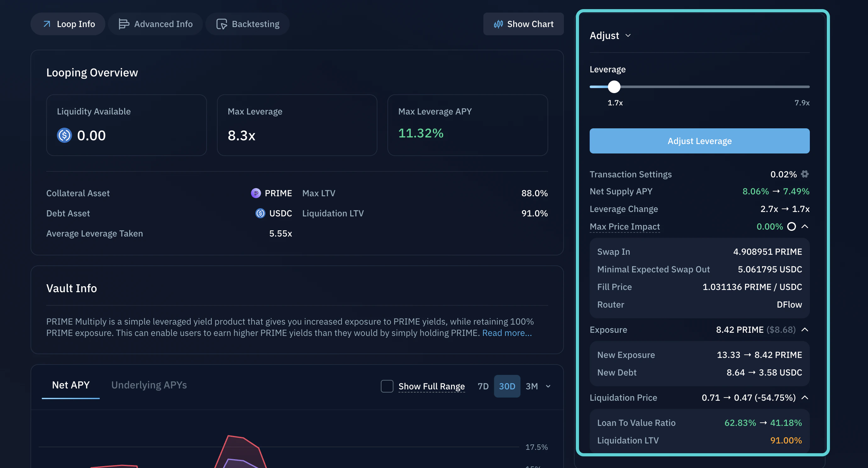Click the 0.02% Transaction Settings value

tap(783, 174)
